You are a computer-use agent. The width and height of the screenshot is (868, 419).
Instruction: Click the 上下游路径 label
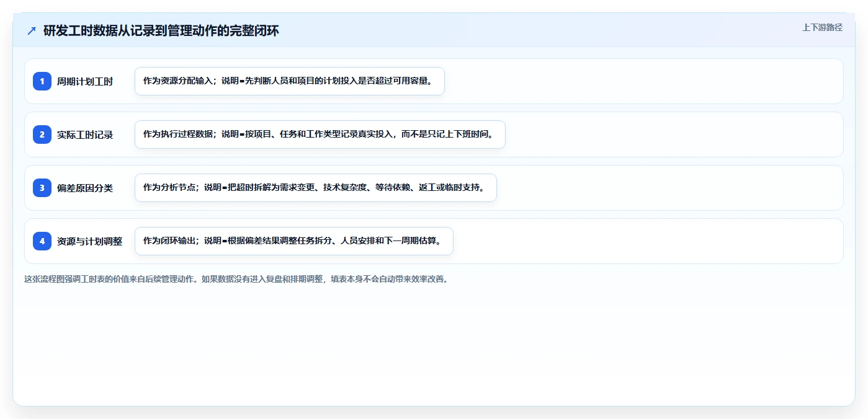[822, 27]
